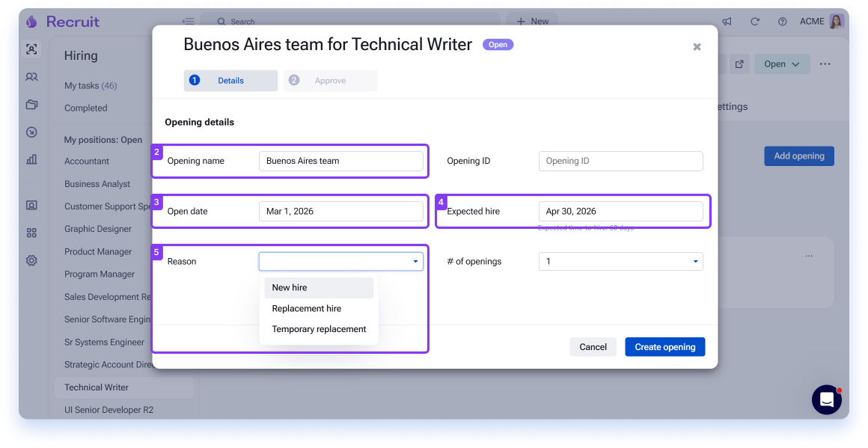
Task: Click the Add opening button
Action: [x=799, y=156]
